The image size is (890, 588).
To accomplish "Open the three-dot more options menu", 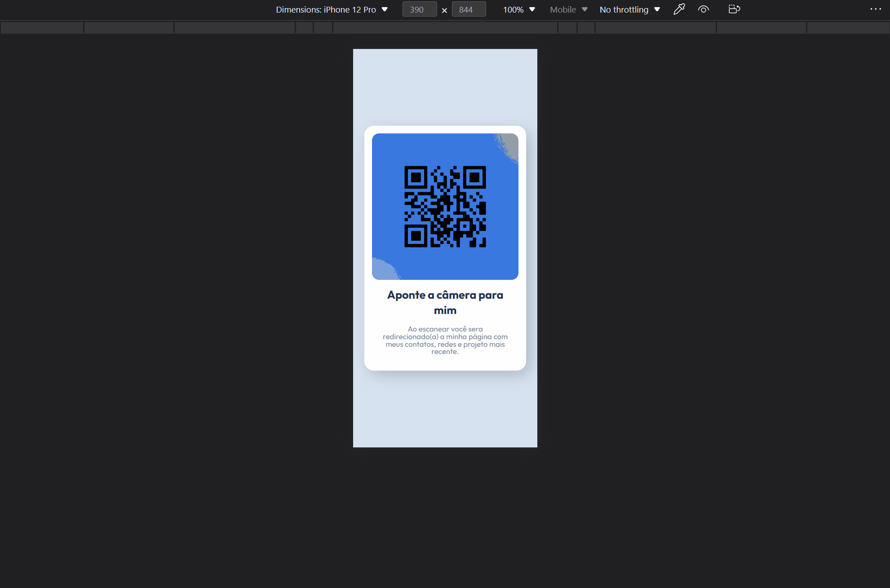I will (x=875, y=9).
